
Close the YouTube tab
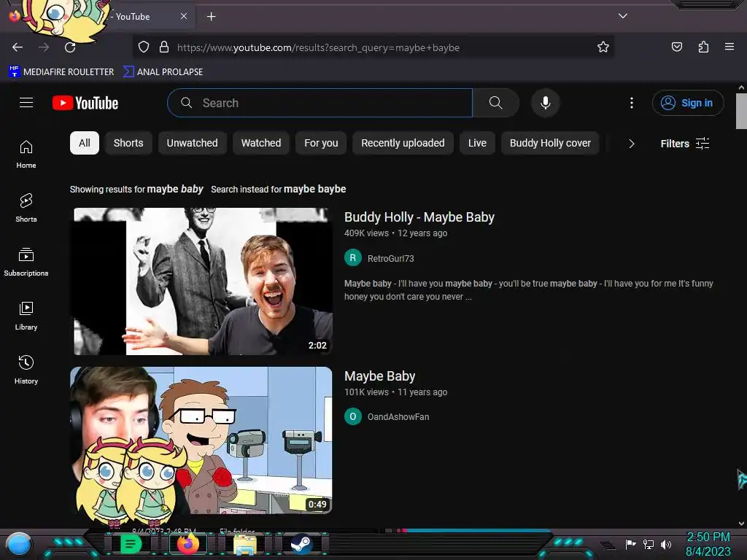click(183, 16)
